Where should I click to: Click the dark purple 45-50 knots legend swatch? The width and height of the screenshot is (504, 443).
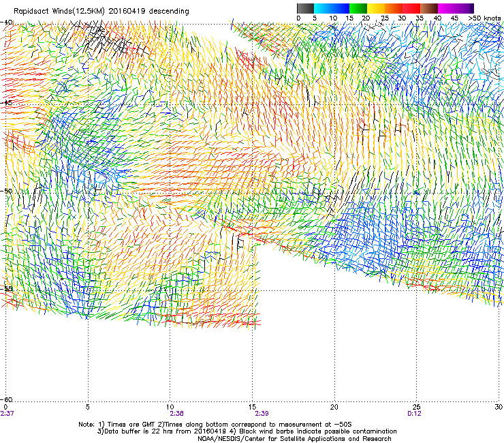(464, 8)
